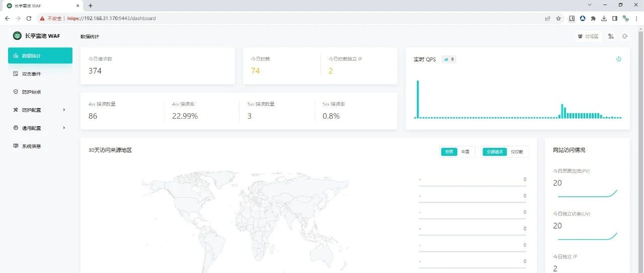This screenshot has height=273, width=644.
Task: Click the QPS bar indicator badge showing 0
Action: pyautogui.click(x=449, y=59)
